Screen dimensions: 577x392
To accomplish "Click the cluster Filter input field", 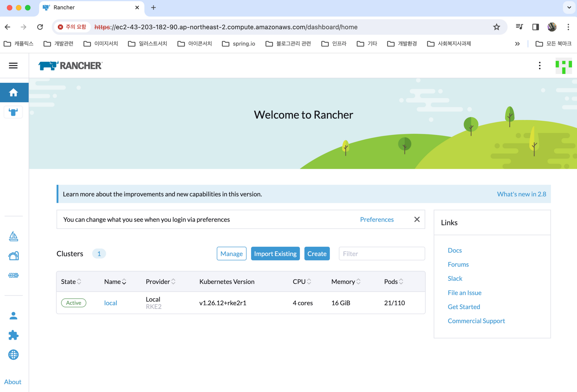I will [381, 254].
